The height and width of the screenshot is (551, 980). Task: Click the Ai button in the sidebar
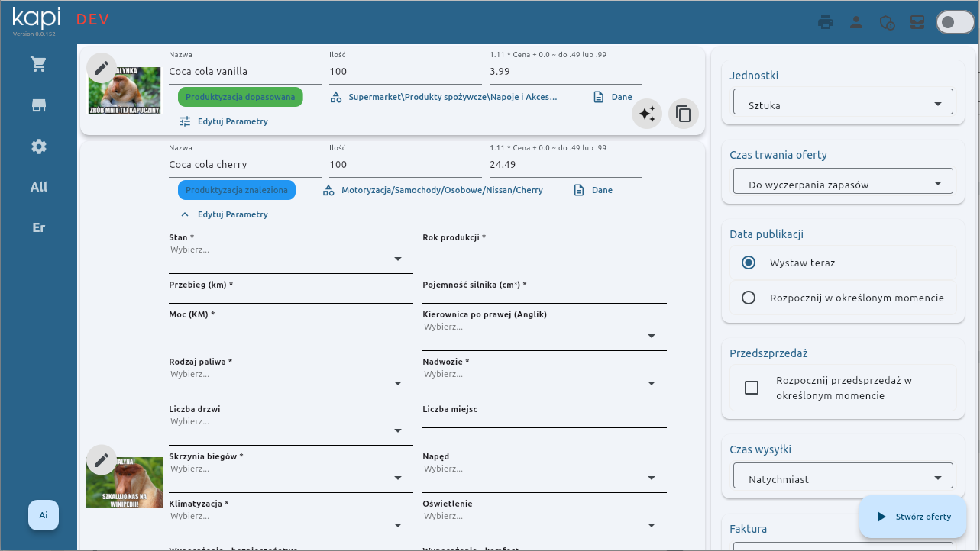click(x=44, y=515)
